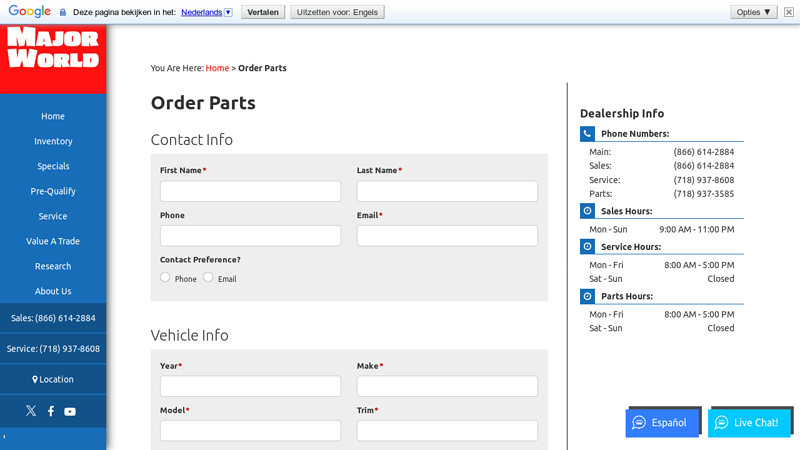800x450 pixels.
Task: Focus the First Name input field
Action: pos(251,191)
